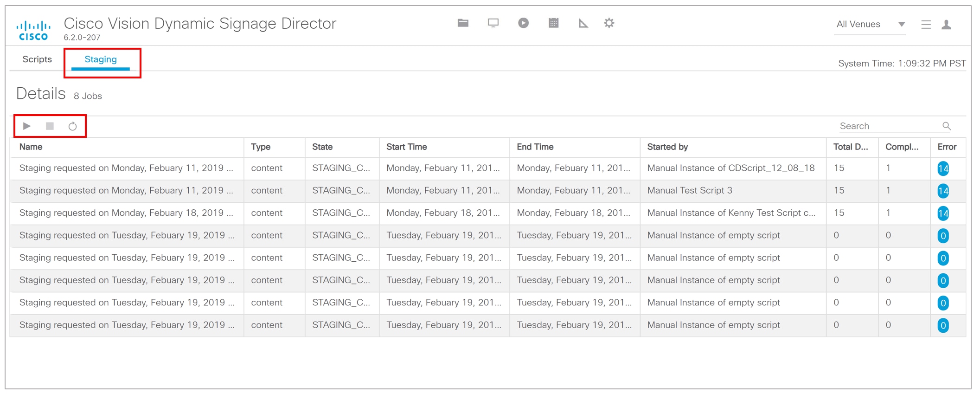Image resolution: width=980 pixels, height=394 pixels.
Task: Click error badge 14 for Kenny Test Script row
Action: [x=943, y=213]
